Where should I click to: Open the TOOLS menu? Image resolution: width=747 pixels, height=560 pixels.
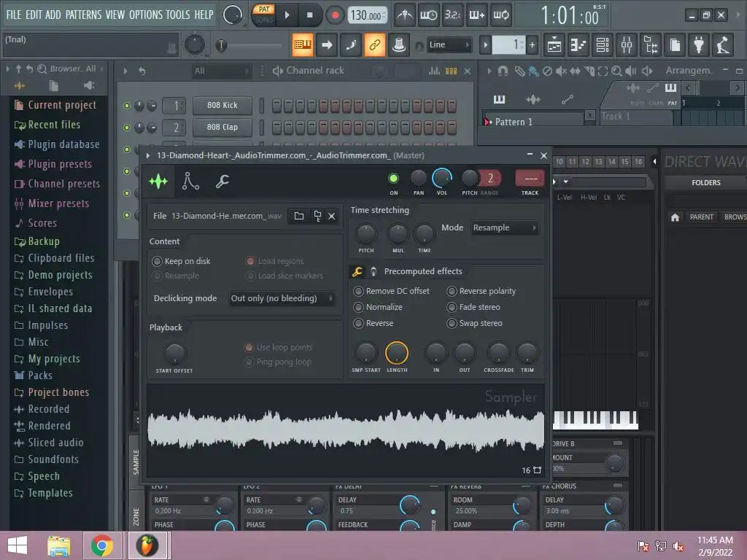click(178, 15)
